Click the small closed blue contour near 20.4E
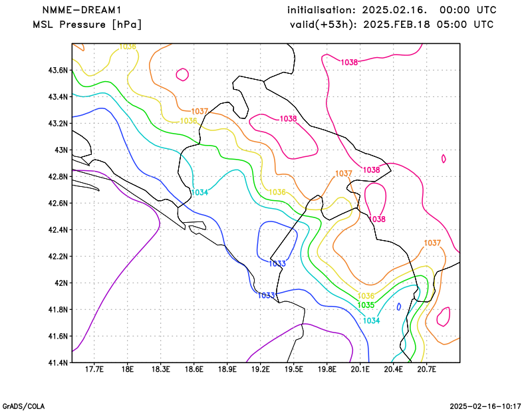Screen dimensions: 532x411 tap(399, 307)
